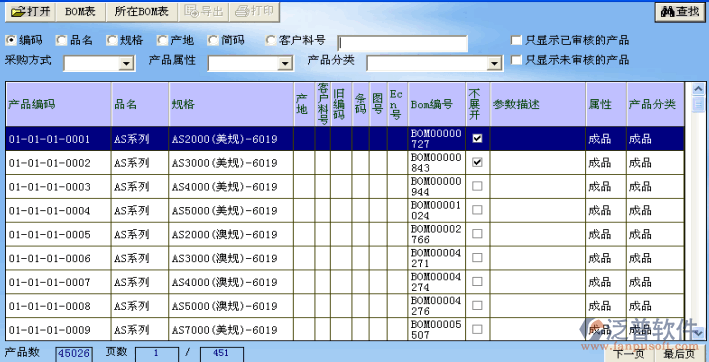Click the search text input field
The width and height of the screenshot is (709, 362).
[x=402, y=44]
